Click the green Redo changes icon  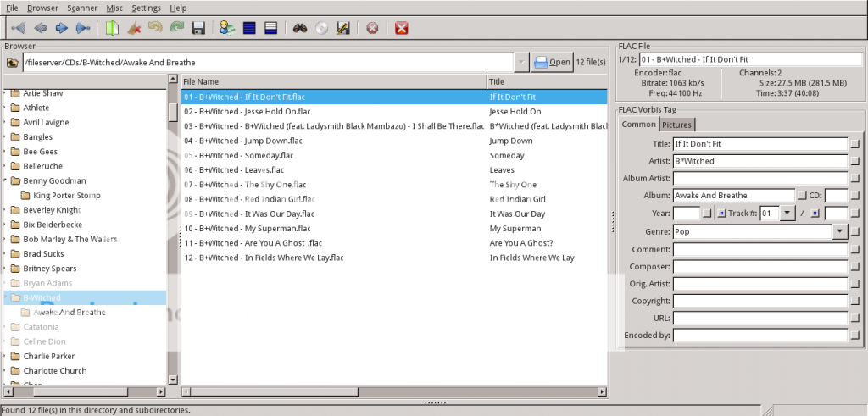177,28
